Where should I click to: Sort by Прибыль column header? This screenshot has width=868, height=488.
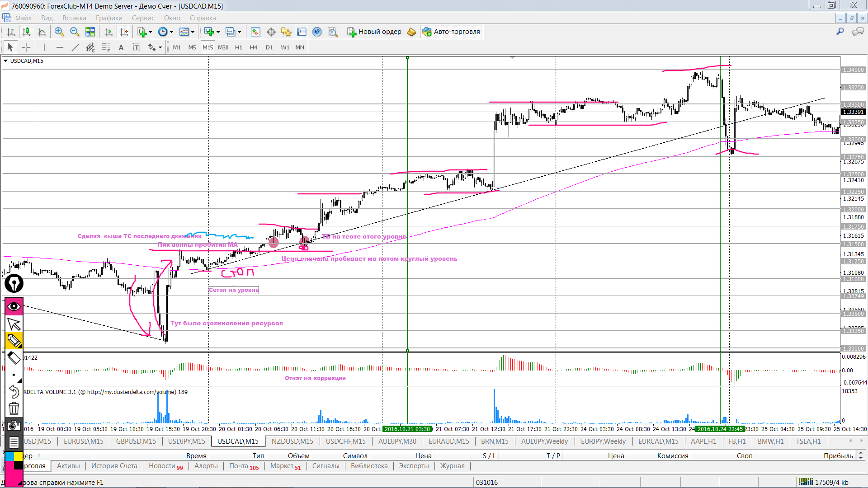tap(838, 455)
